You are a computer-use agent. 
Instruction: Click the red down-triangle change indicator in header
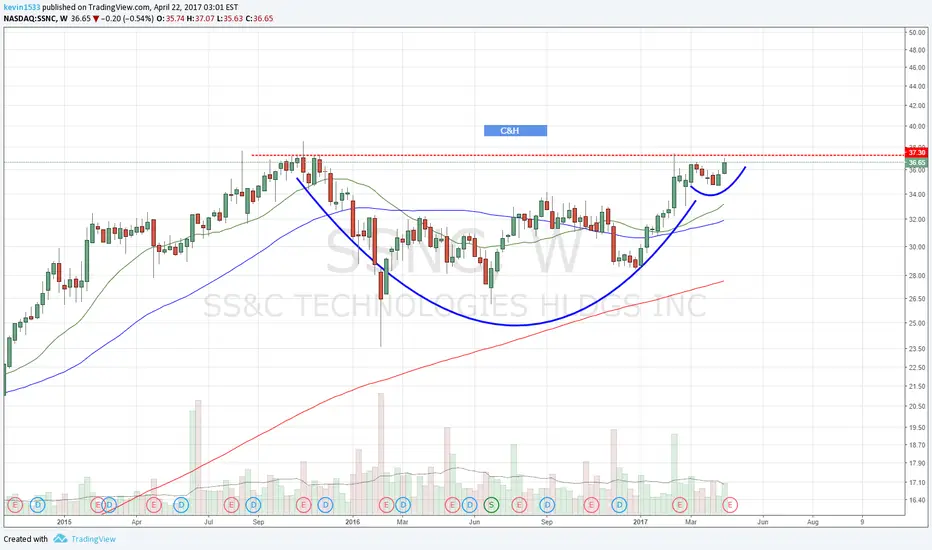96,19
